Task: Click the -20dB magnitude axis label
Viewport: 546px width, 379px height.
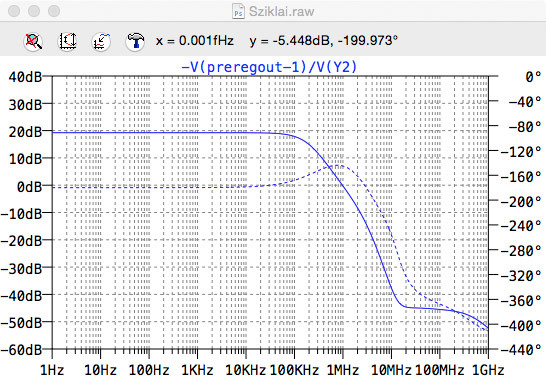Action: click(22, 241)
